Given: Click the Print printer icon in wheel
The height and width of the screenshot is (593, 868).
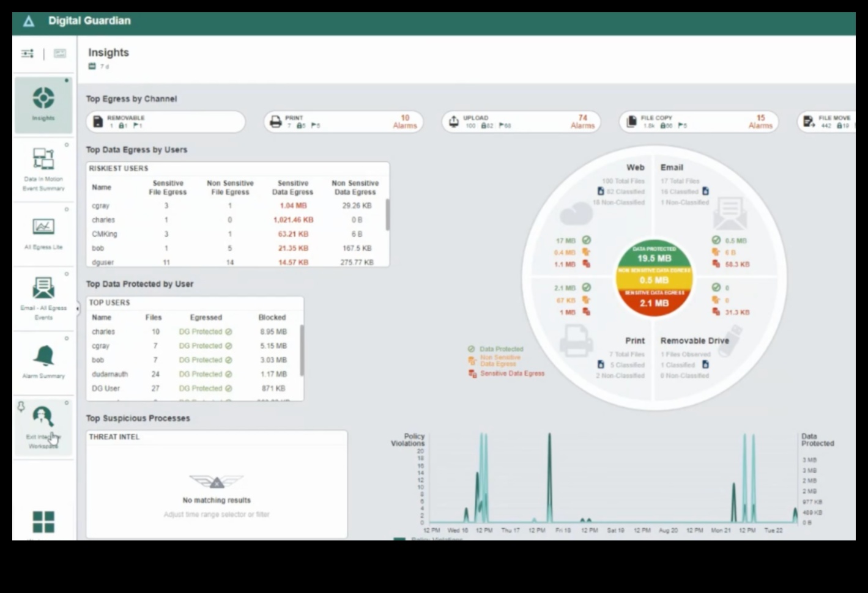Looking at the screenshot, I should tap(576, 341).
